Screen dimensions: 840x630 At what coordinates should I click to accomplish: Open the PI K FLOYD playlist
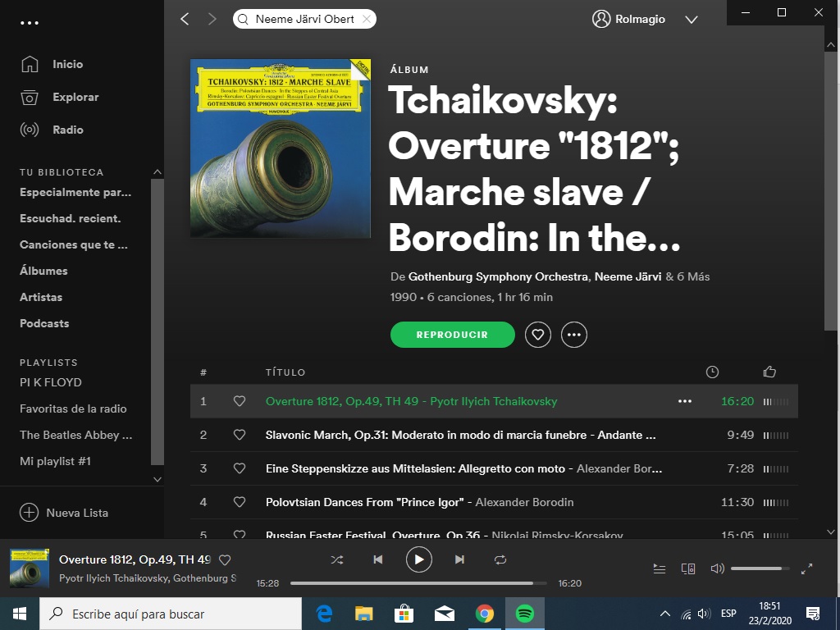pyautogui.click(x=51, y=382)
